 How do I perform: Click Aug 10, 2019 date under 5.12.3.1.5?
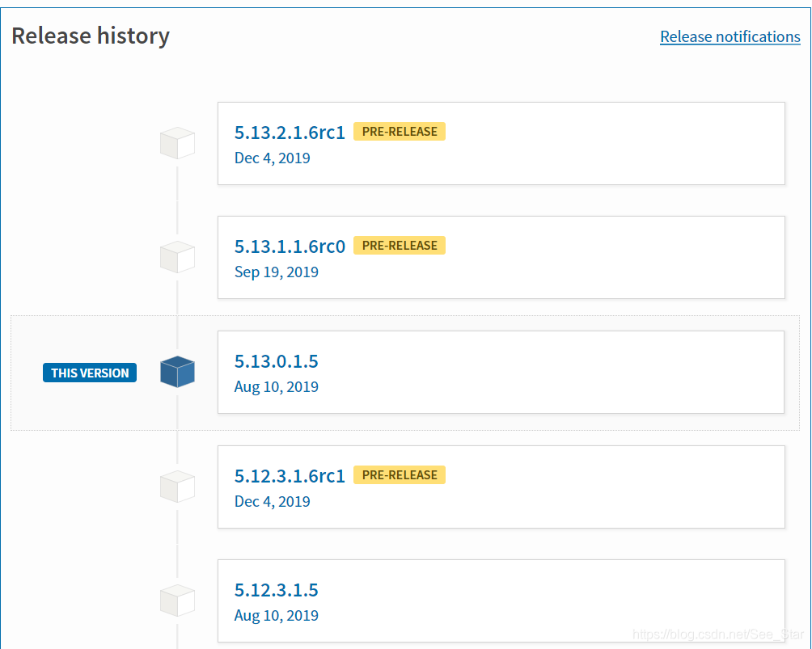[x=276, y=616]
